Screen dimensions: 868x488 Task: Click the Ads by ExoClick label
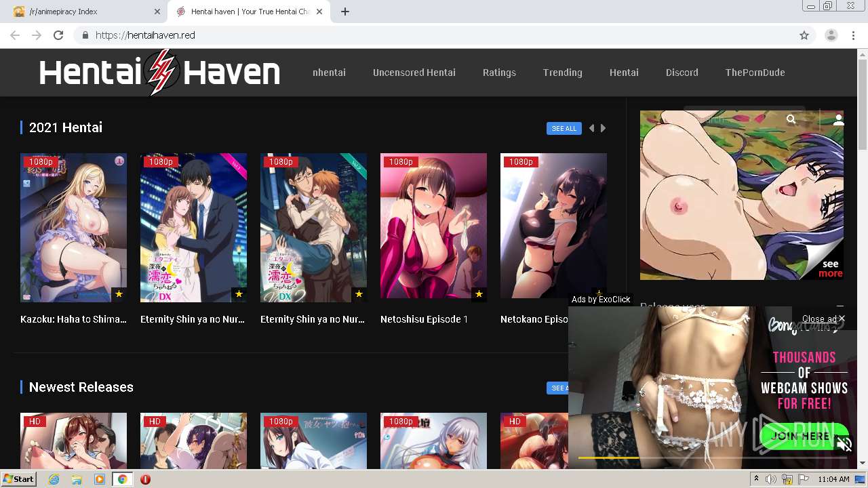point(601,299)
